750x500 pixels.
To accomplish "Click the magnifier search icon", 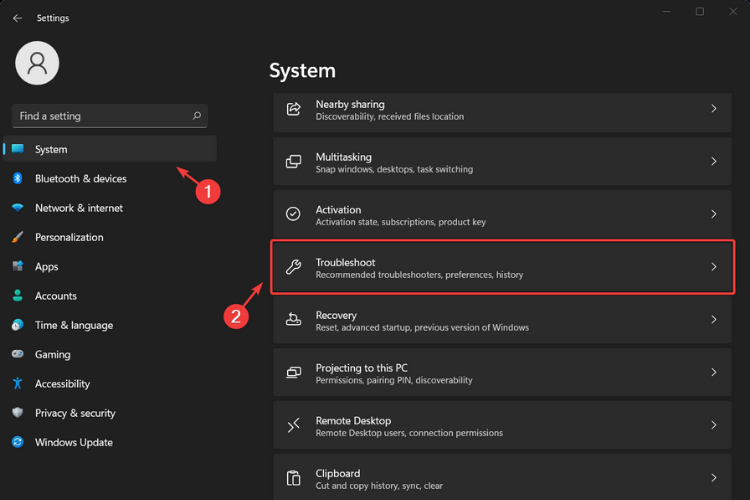I will tap(197, 116).
